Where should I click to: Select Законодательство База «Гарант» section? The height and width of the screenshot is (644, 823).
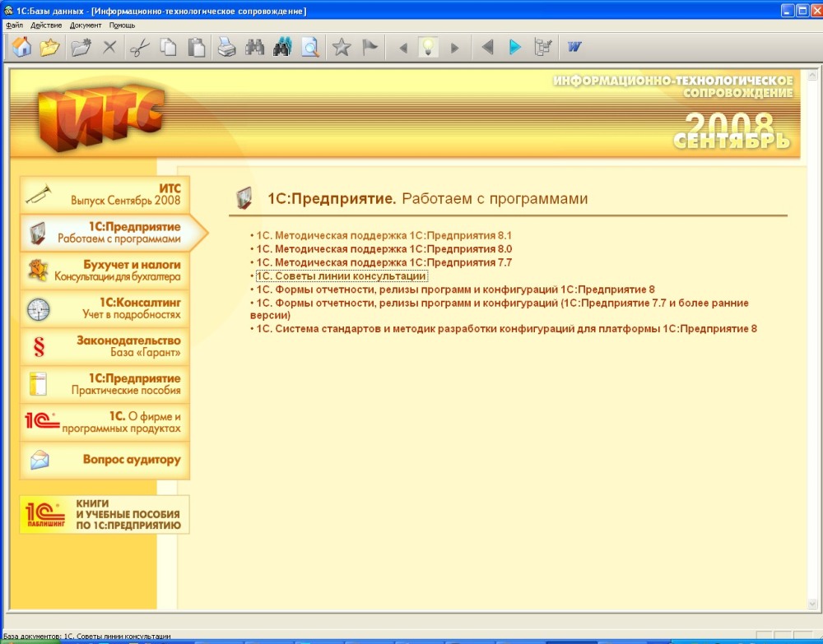(105, 346)
